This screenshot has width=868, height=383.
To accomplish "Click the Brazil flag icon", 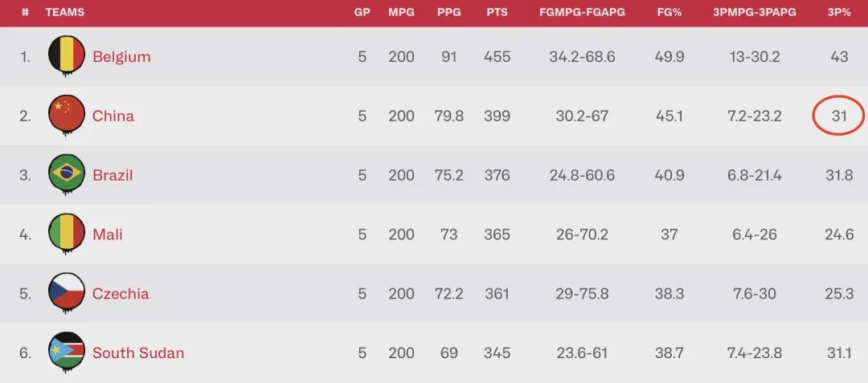I will (66, 174).
